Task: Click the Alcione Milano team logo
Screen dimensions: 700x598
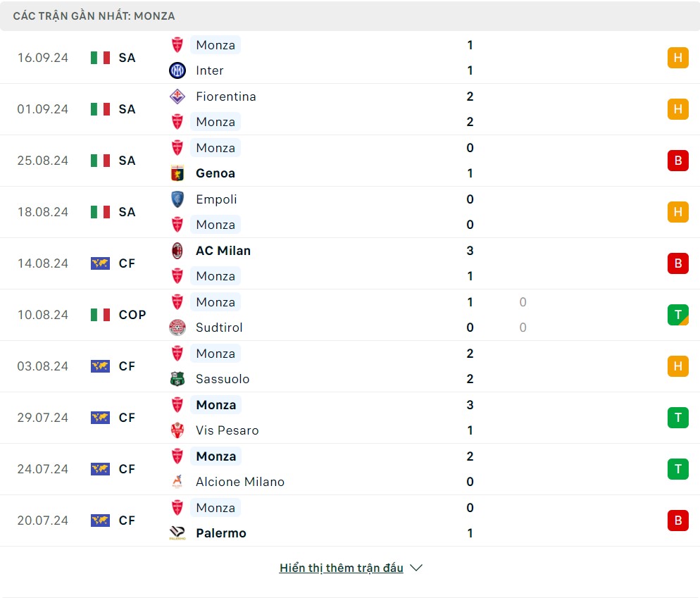Action: [x=177, y=482]
